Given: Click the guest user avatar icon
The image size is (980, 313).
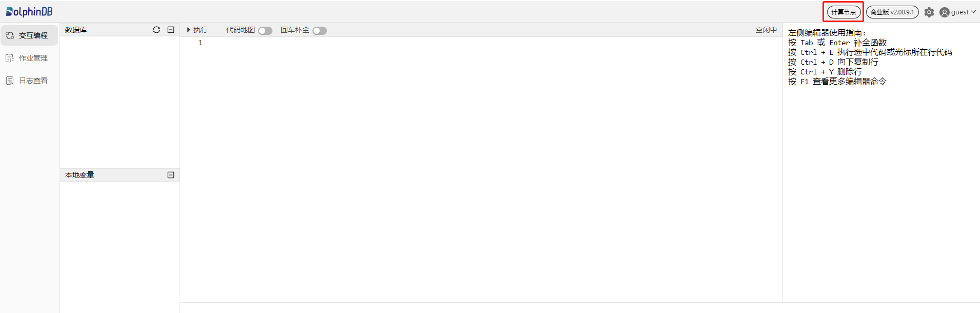Looking at the screenshot, I should (945, 12).
